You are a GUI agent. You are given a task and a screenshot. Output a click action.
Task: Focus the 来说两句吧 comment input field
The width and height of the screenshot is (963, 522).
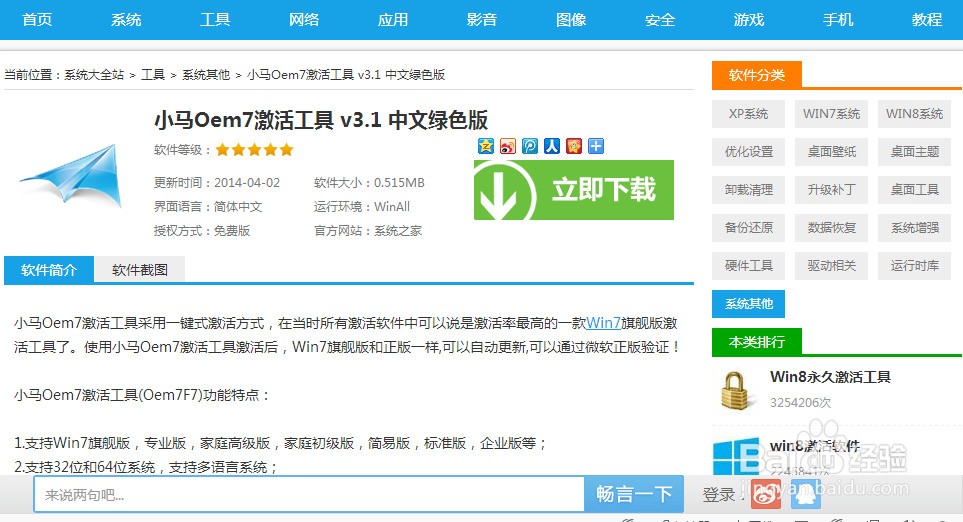click(309, 494)
